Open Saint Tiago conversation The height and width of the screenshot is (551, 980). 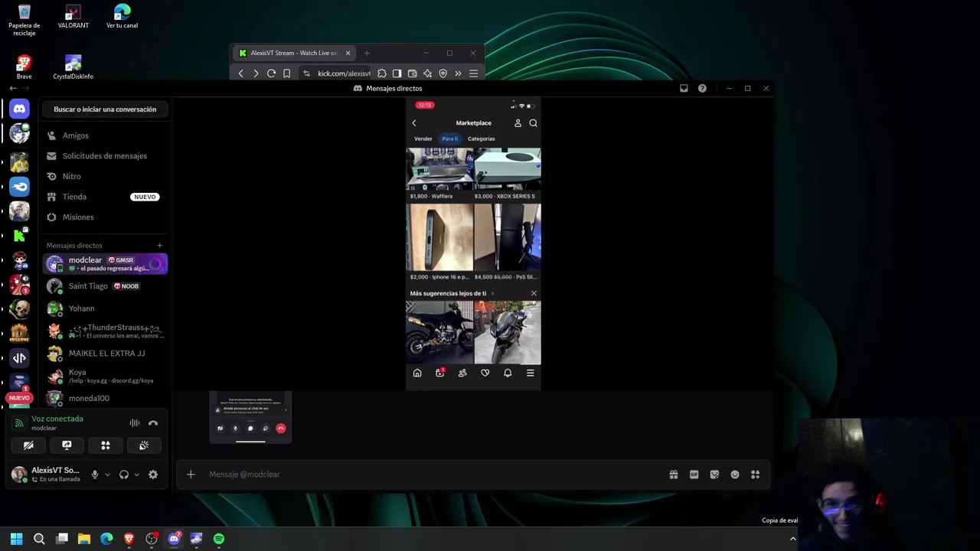click(105, 286)
